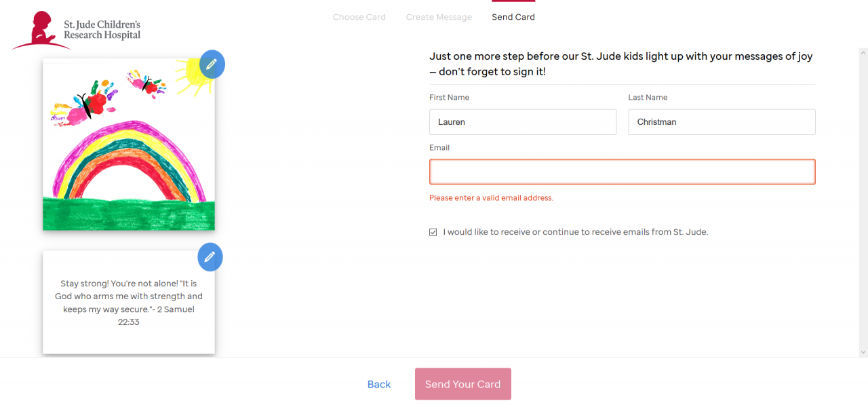Click the Stay strong message preview
The width and height of the screenshot is (868, 405).
[x=129, y=303]
